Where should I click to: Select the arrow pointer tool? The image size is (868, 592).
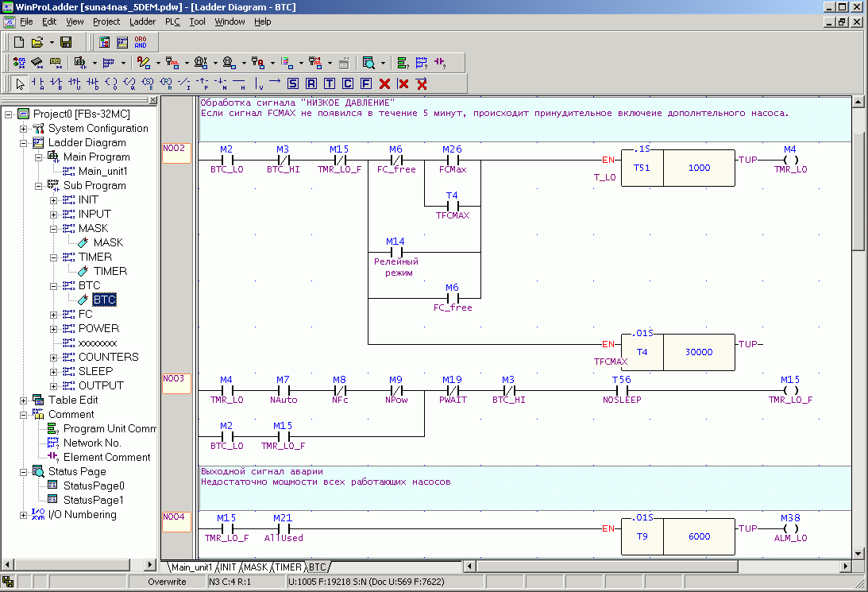(x=21, y=83)
